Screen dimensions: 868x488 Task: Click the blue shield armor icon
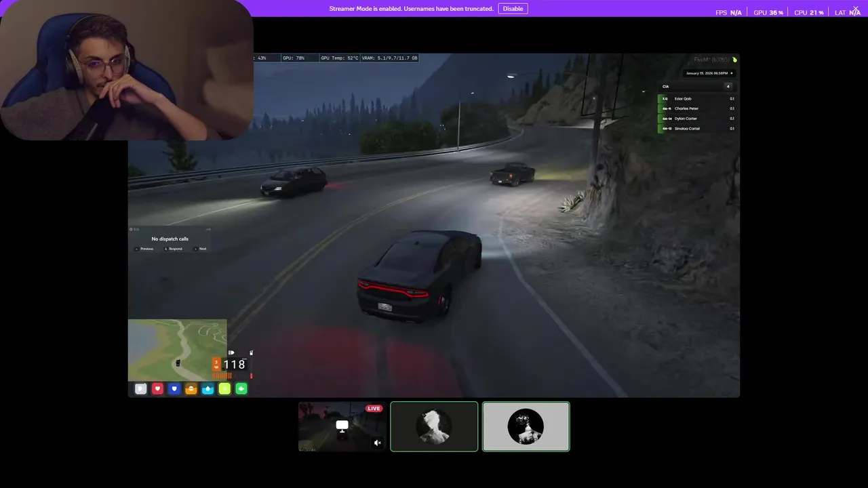174,389
